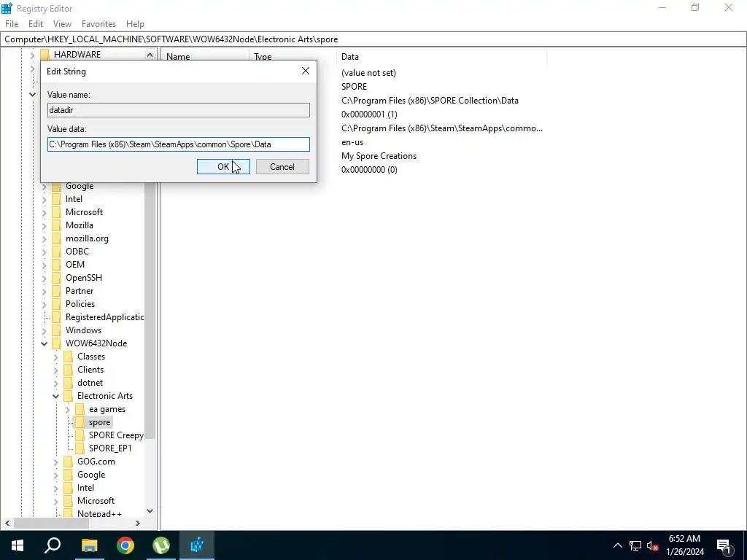This screenshot has height=560, width=747.
Task: Confirm the Edit String dialog with OK
Action: coord(223,167)
